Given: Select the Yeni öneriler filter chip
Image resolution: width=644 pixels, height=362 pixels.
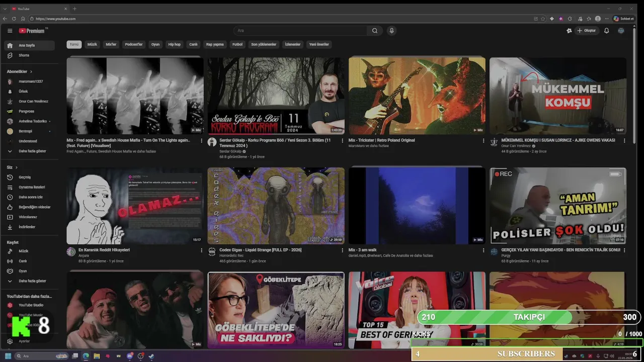Looking at the screenshot, I should pyautogui.click(x=319, y=44).
